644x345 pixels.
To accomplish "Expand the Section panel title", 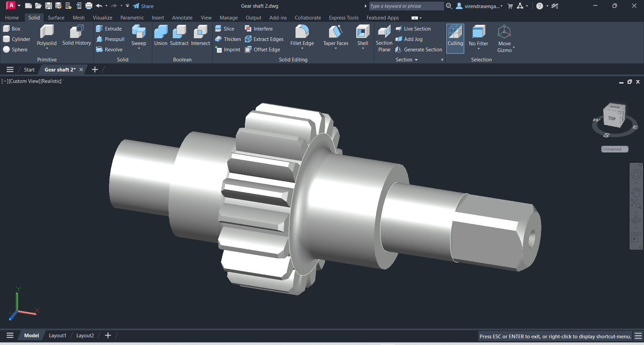I will click(407, 60).
